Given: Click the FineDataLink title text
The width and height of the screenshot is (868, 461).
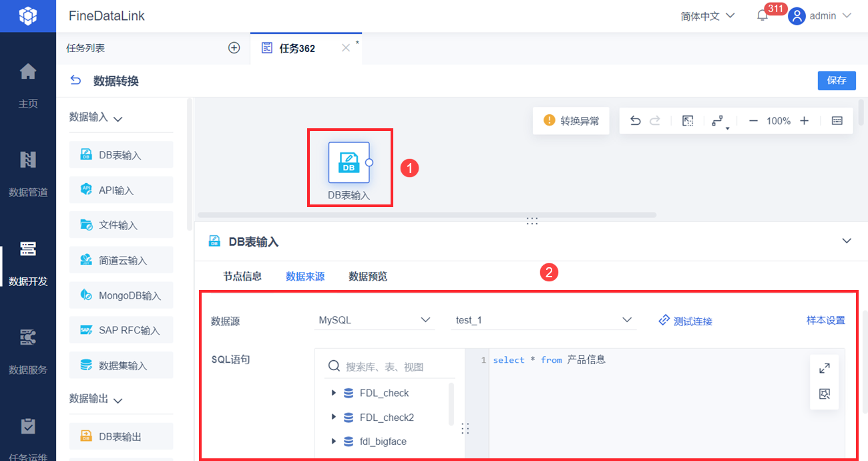Looking at the screenshot, I should tap(107, 15).
